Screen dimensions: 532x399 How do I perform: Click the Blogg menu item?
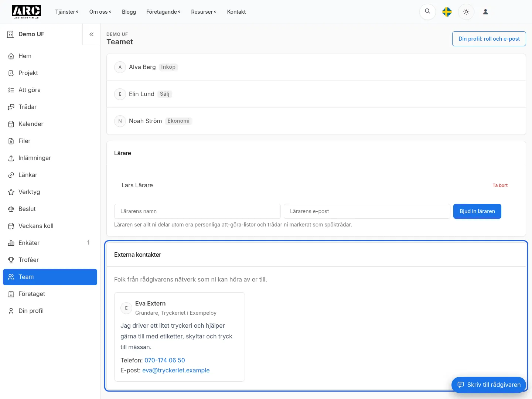click(x=129, y=12)
